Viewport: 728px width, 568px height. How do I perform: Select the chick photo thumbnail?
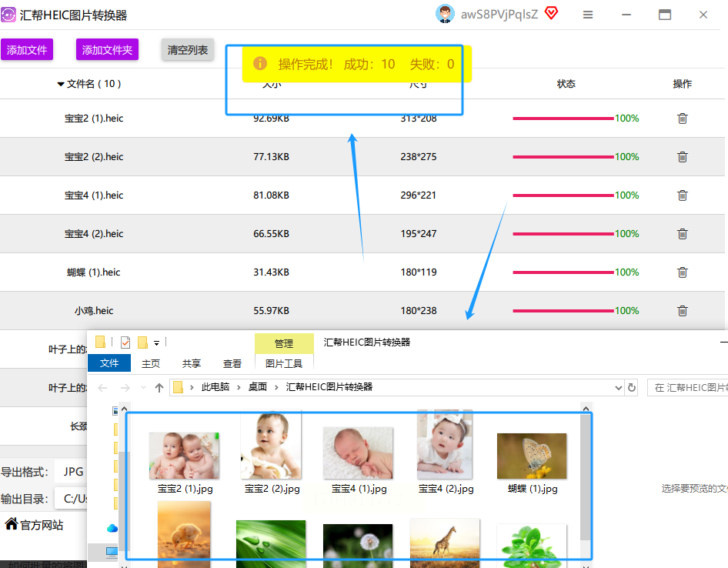[184, 534]
